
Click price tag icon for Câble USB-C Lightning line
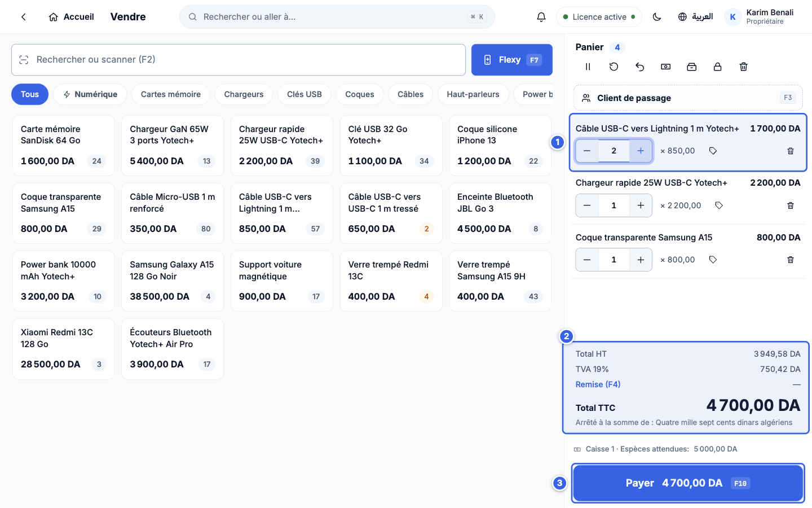pyautogui.click(x=713, y=151)
